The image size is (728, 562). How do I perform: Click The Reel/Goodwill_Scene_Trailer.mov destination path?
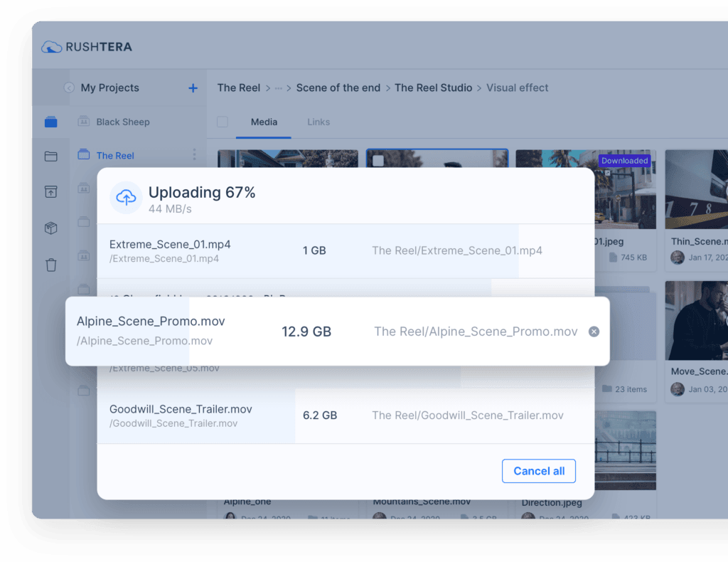(468, 415)
